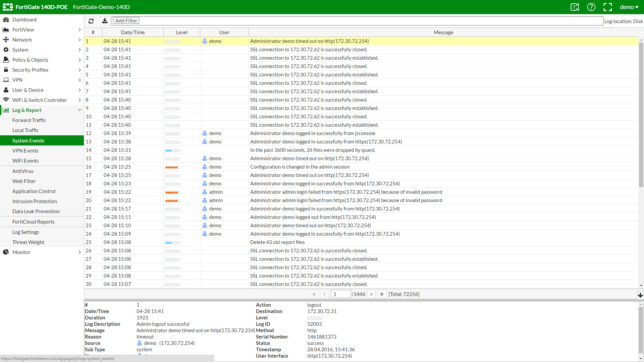This screenshot has width=644, height=362.
Task: Open the video tutorial icon in header
Action: [575, 7]
